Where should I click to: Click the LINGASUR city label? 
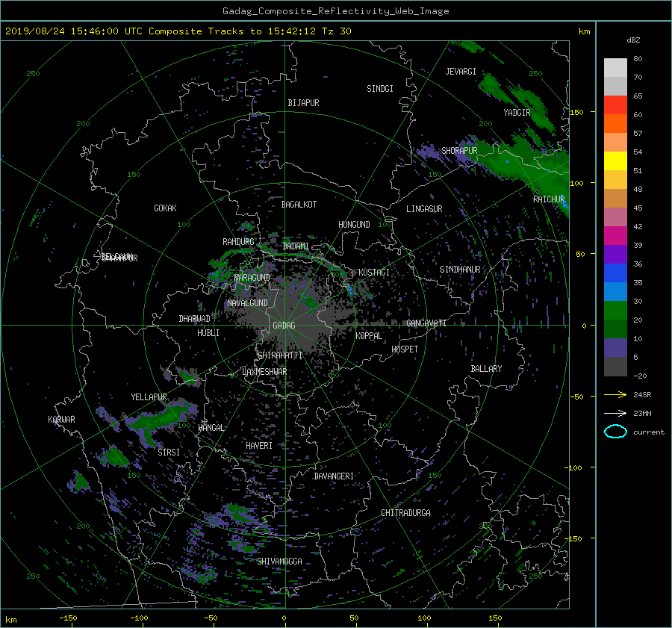click(x=424, y=209)
